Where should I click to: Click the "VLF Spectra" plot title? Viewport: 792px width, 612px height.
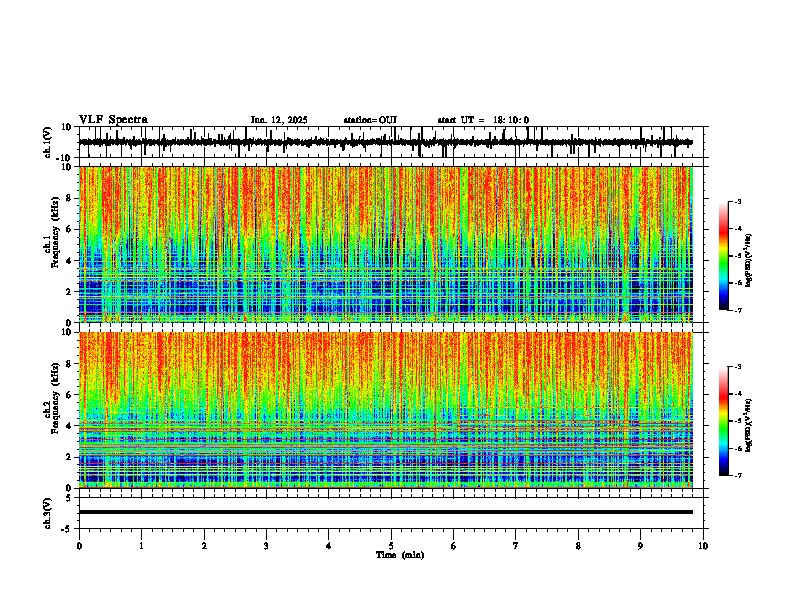(x=113, y=120)
